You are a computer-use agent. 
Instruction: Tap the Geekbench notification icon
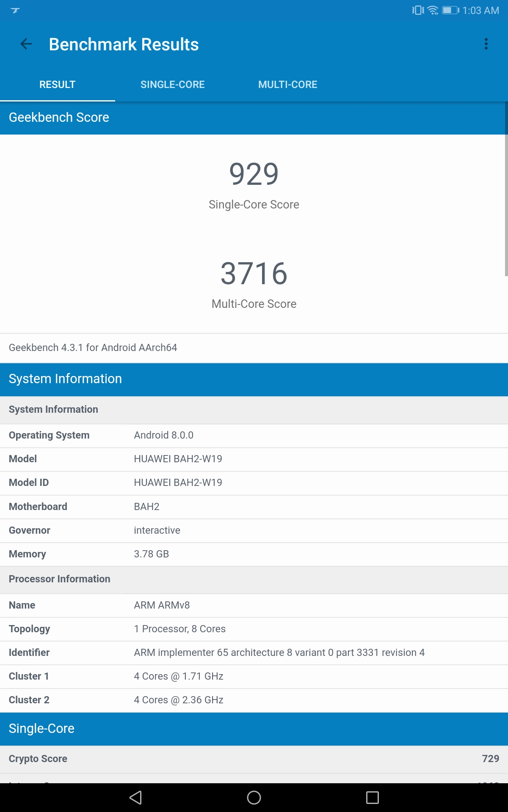click(x=15, y=10)
